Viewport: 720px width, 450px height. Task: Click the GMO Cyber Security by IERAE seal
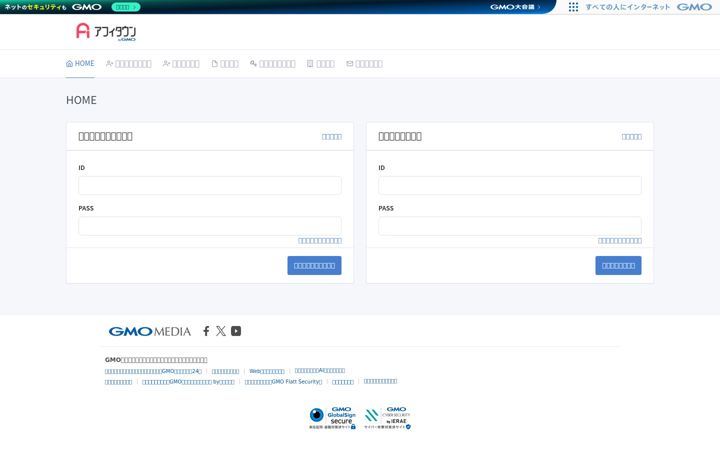[x=388, y=418]
